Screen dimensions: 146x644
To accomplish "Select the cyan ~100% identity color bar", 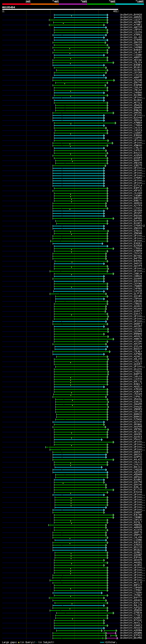I will 130,4.
